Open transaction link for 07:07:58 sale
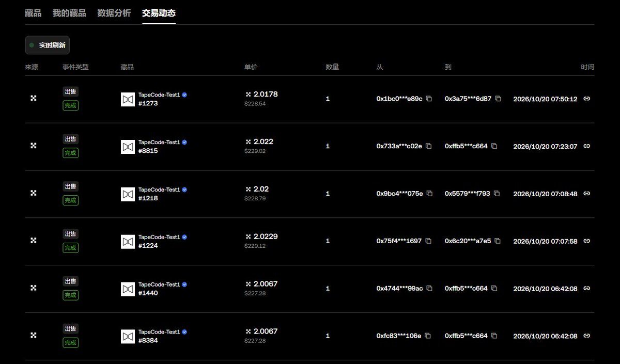This screenshot has height=364, width=620. click(587, 241)
